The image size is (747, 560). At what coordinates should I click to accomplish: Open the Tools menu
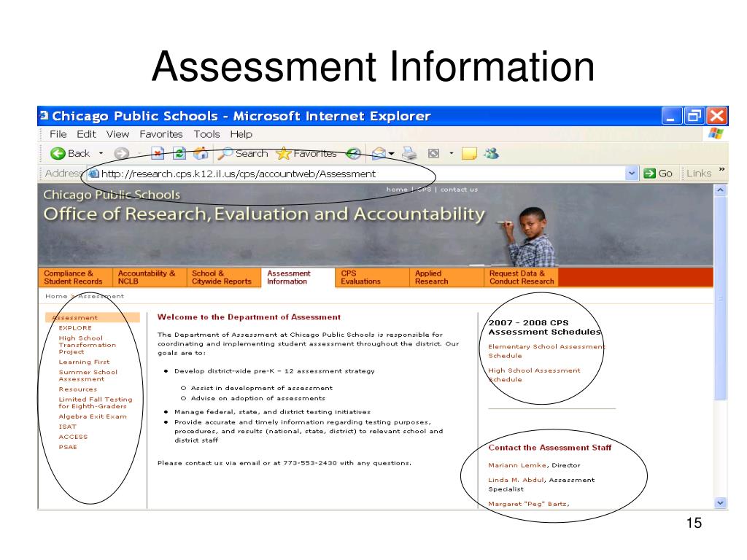click(206, 134)
